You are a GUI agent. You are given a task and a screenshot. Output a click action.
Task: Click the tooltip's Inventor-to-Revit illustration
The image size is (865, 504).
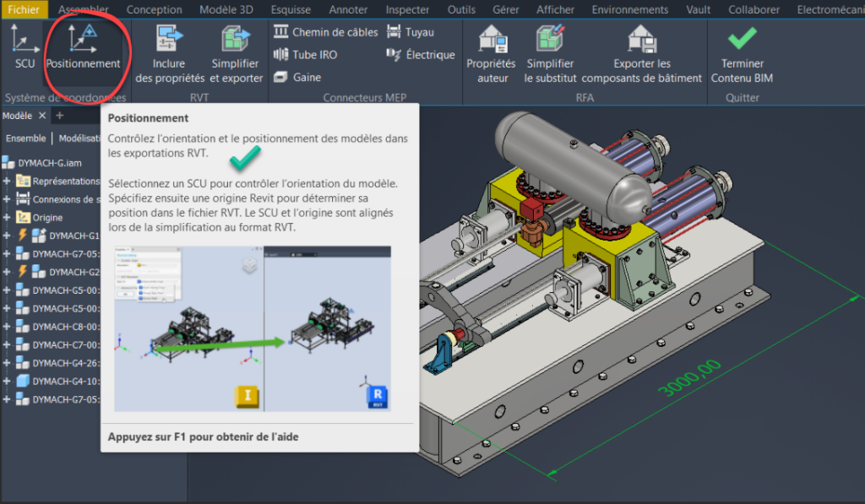(253, 328)
